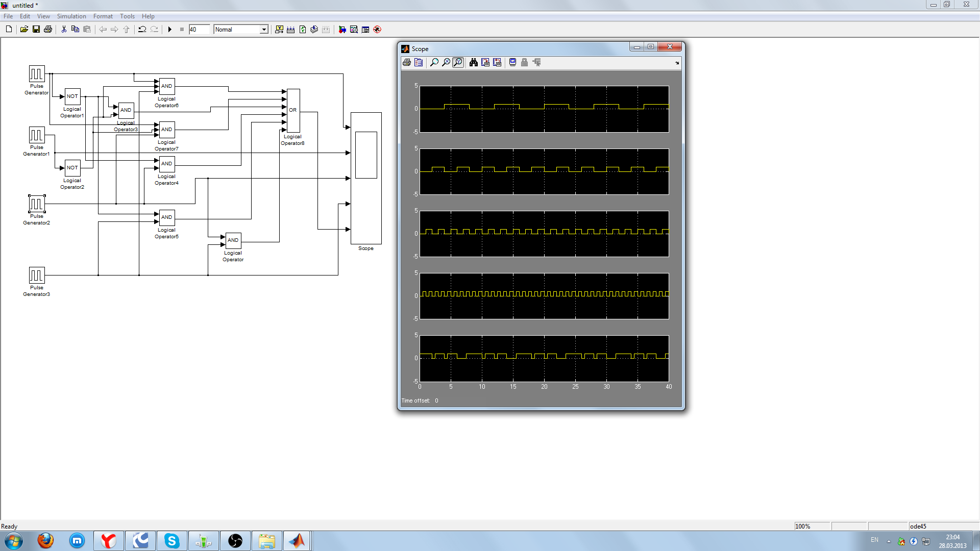Select the Pulse Generator2 block
This screenshot has height=551, width=980.
pos(37,204)
